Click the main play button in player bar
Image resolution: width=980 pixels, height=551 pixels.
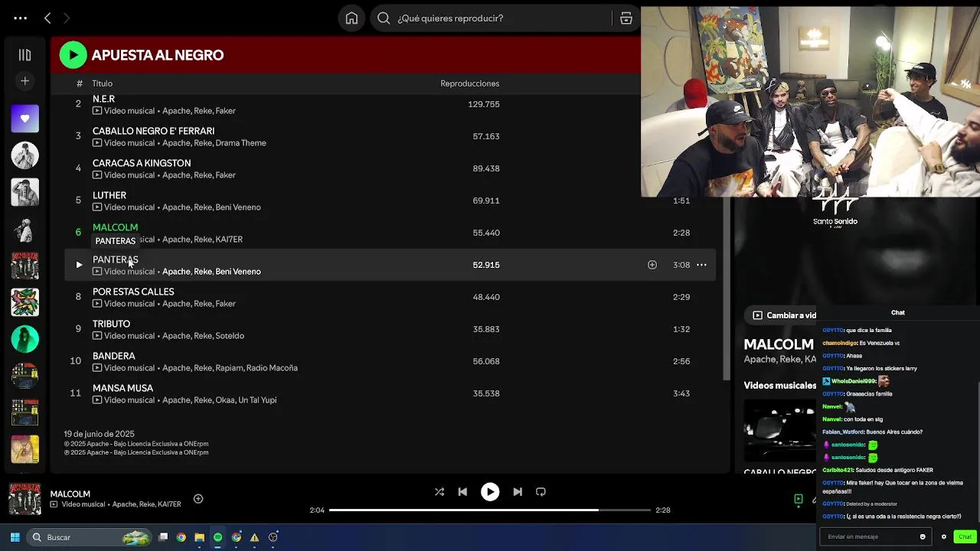490,492
